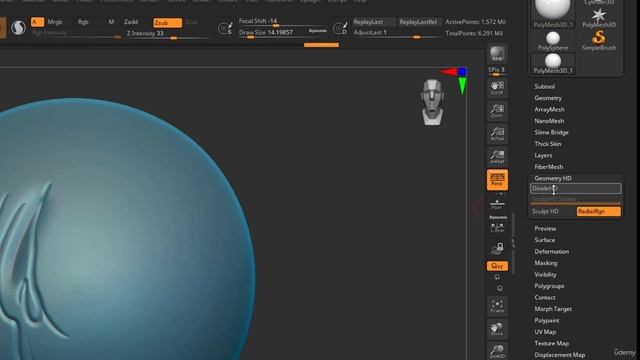
Task: Enable the Mrgb draw mode
Action: click(55, 22)
